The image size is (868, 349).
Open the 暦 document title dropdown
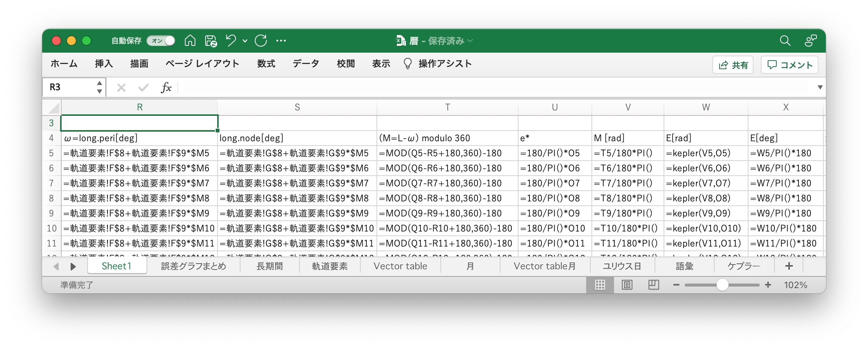(x=470, y=41)
